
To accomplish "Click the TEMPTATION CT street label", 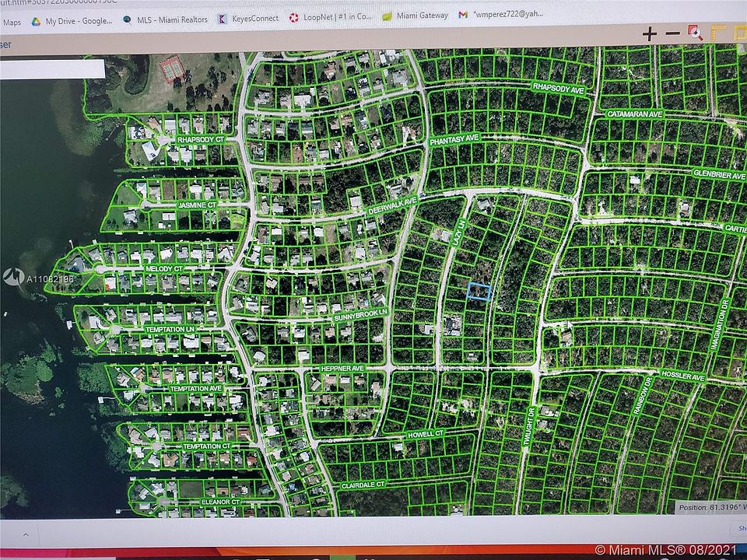I will [x=207, y=446].
